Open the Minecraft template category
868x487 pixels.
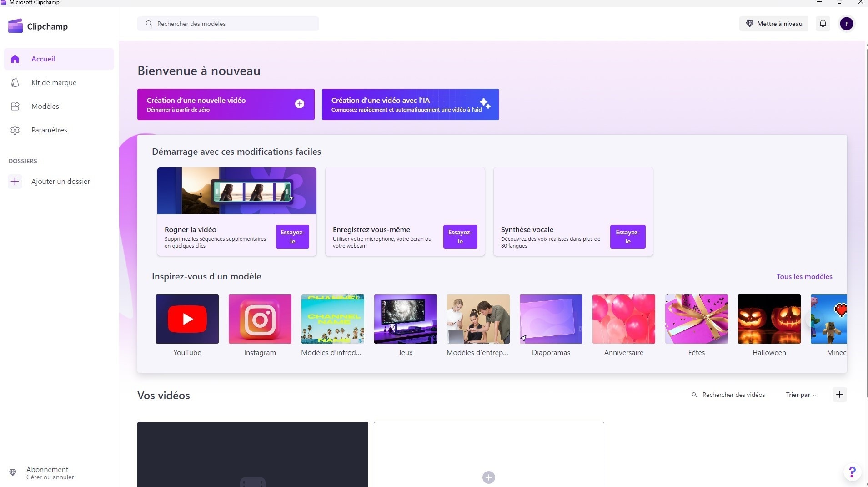(829, 319)
